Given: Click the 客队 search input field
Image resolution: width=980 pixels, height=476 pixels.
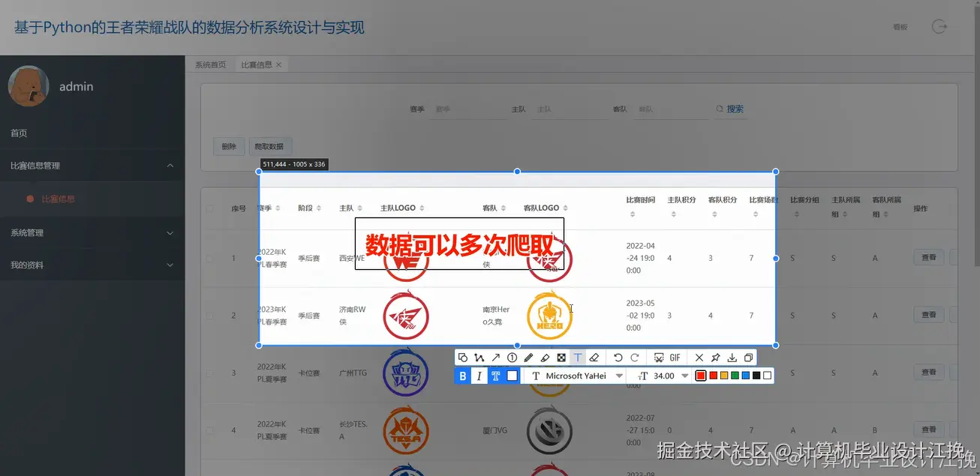Looking at the screenshot, I should click(x=671, y=109).
